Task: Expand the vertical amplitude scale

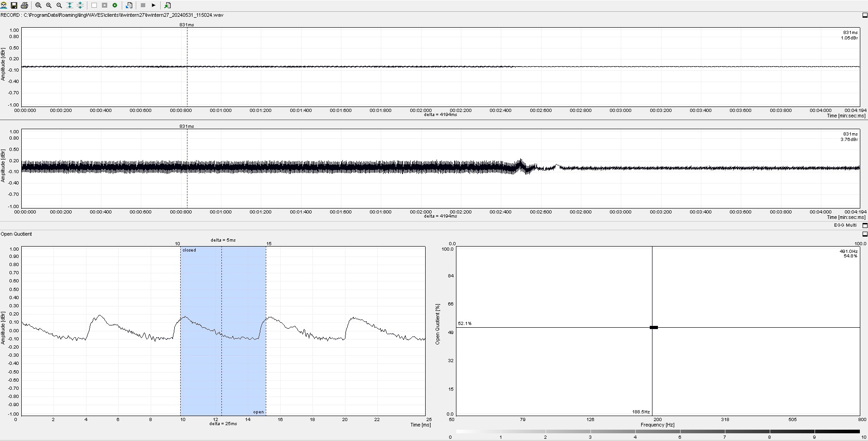Action: coord(70,5)
